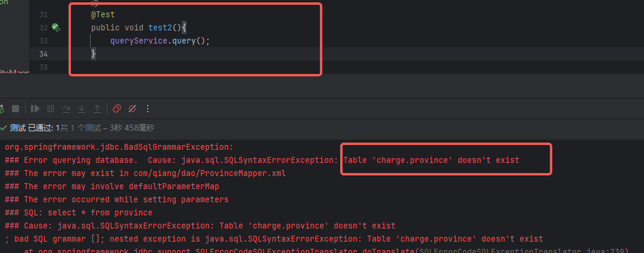Click the green passed checkmark icon
The image size is (644, 253).
(x=4, y=128)
